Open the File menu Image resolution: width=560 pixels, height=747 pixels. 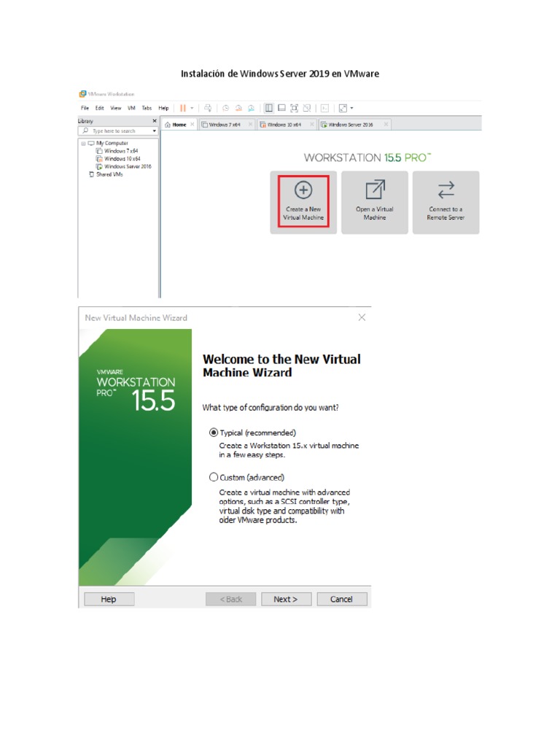click(x=85, y=108)
